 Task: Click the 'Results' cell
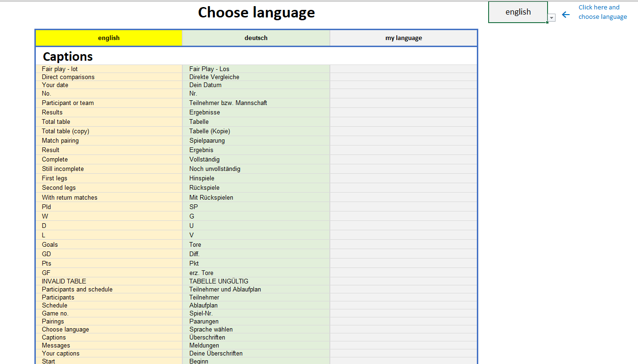coord(109,112)
